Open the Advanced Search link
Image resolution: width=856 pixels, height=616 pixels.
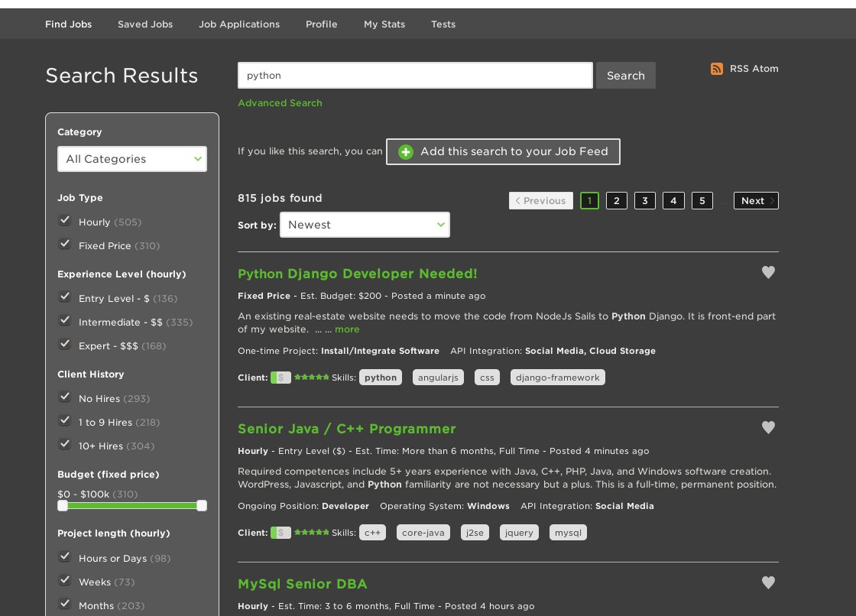point(280,102)
